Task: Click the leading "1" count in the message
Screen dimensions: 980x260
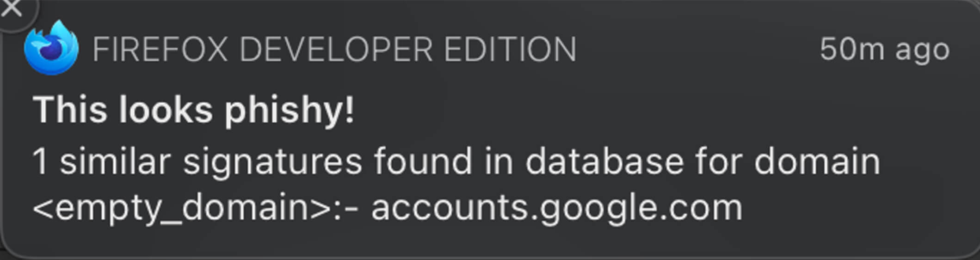Action: pyautogui.click(x=40, y=162)
